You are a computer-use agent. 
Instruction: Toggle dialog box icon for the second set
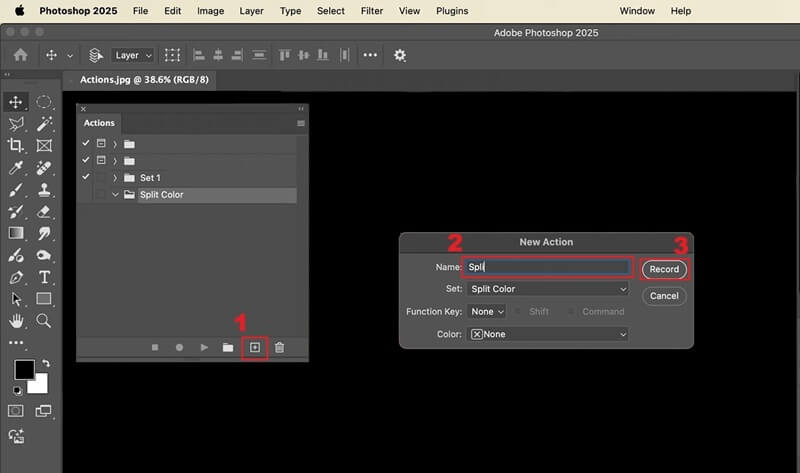click(x=100, y=160)
